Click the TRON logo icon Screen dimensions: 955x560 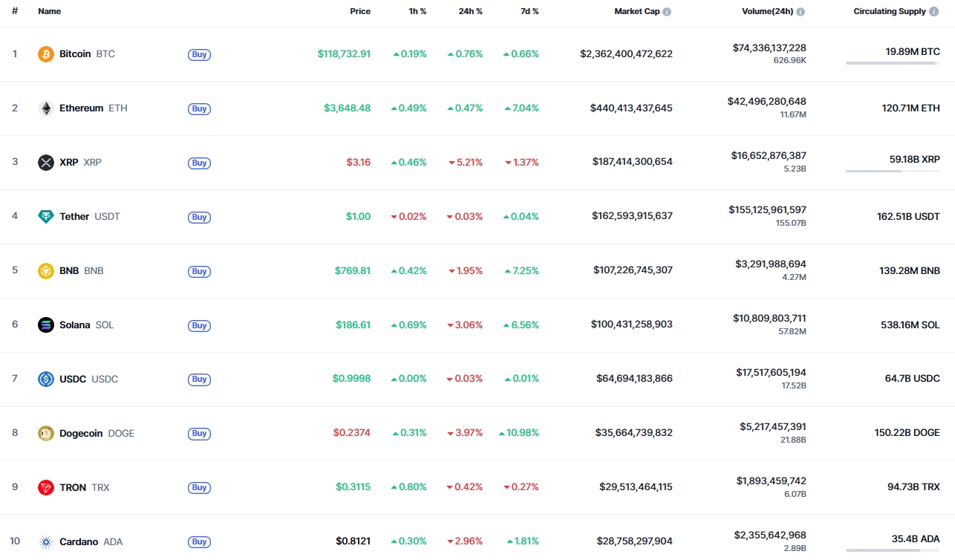coord(46,487)
